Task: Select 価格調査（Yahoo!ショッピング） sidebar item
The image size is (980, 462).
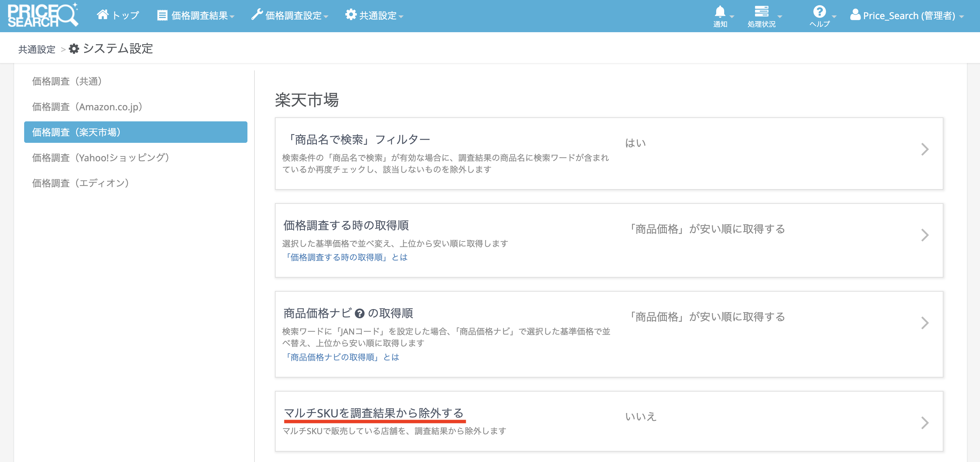Action: [x=101, y=158]
